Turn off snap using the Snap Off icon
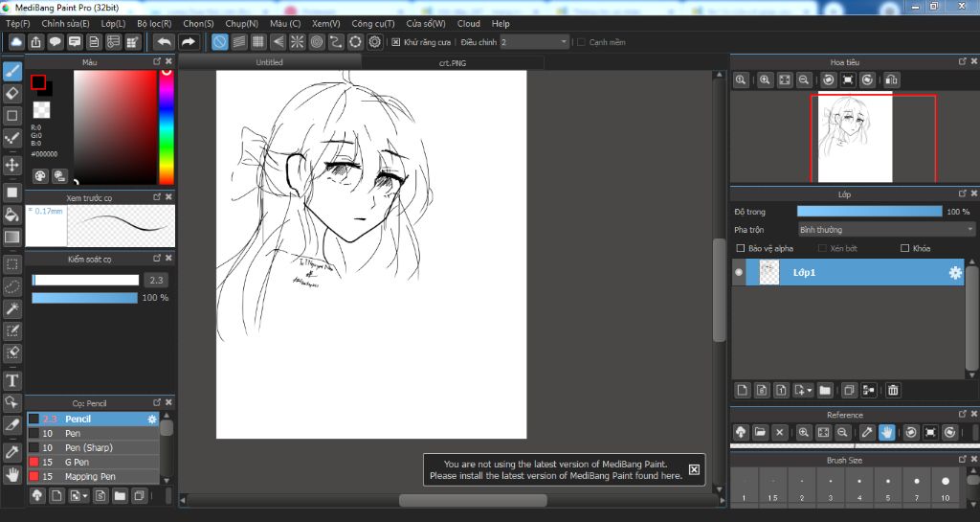Viewport: 980px width, 522px height. [x=219, y=42]
